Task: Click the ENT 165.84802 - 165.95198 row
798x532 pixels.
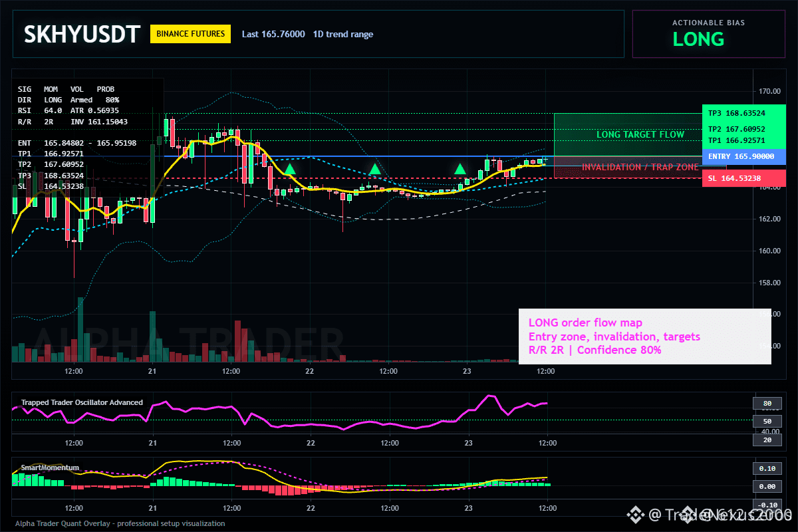Action: pyautogui.click(x=77, y=143)
